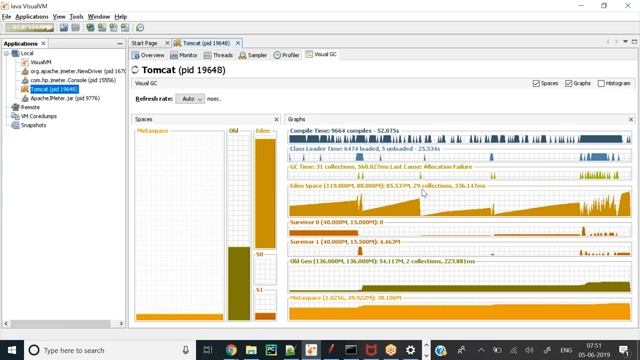Viewport: 640px width, 360px height.
Task: Open the Windows Start menu
Action: [x=12, y=350]
